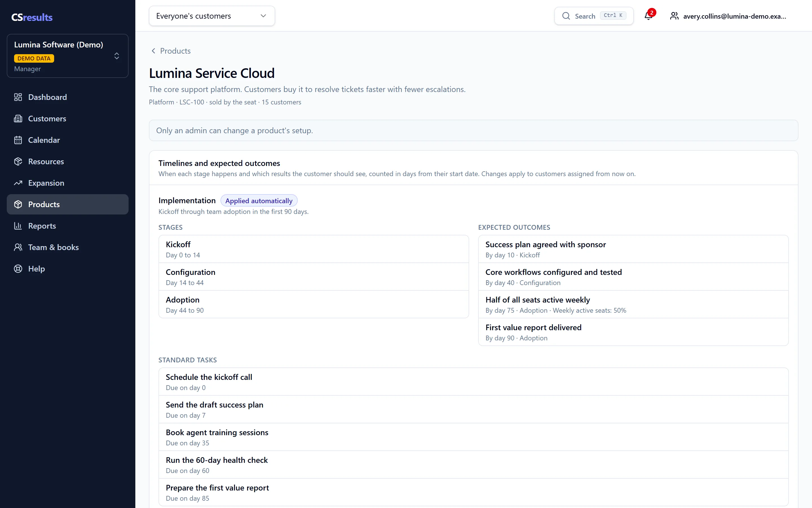Open Reports in the sidebar
This screenshot has width=812, height=508.
click(67, 226)
